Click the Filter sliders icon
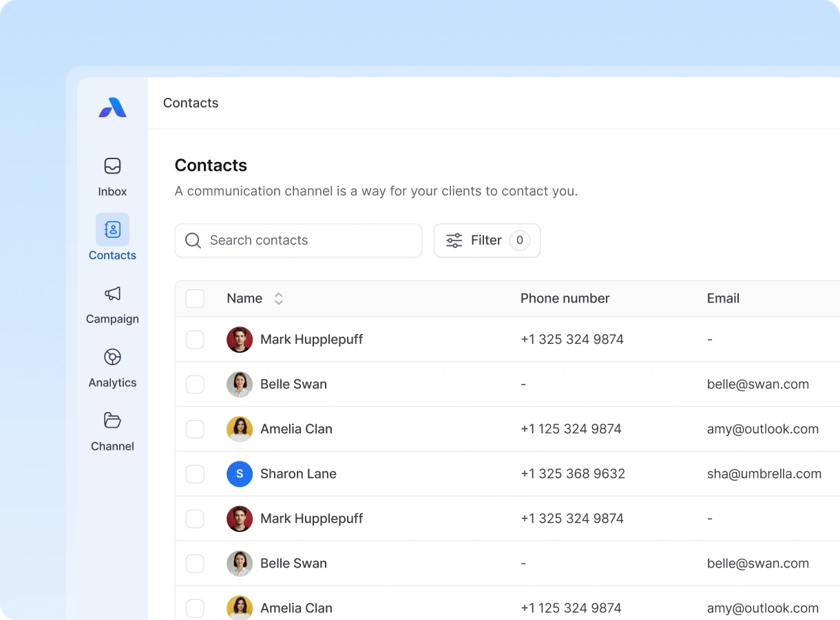This screenshot has height=620, width=840. 454,240
